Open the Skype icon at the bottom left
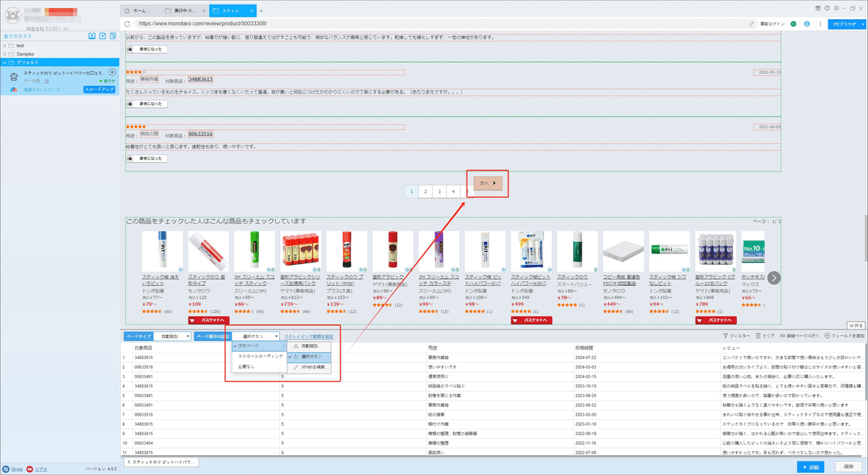This screenshot has height=475, width=868. [x=7, y=469]
